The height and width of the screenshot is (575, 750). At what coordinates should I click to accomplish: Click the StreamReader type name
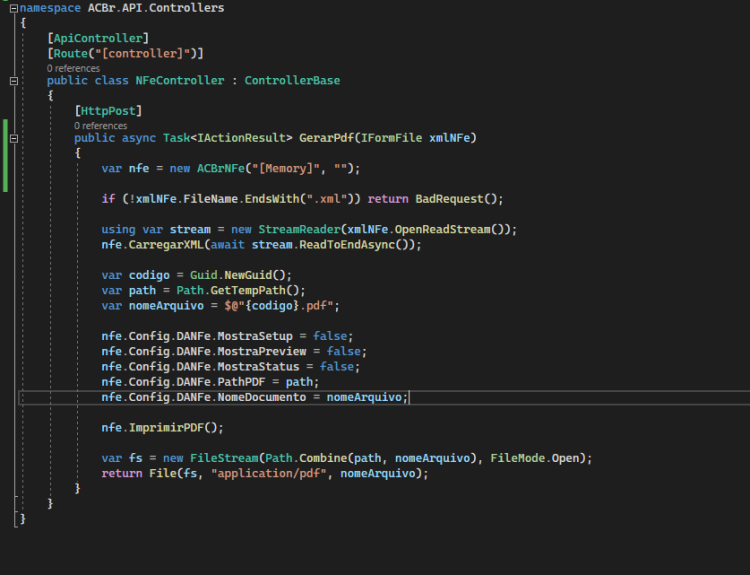(x=299, y=230)
